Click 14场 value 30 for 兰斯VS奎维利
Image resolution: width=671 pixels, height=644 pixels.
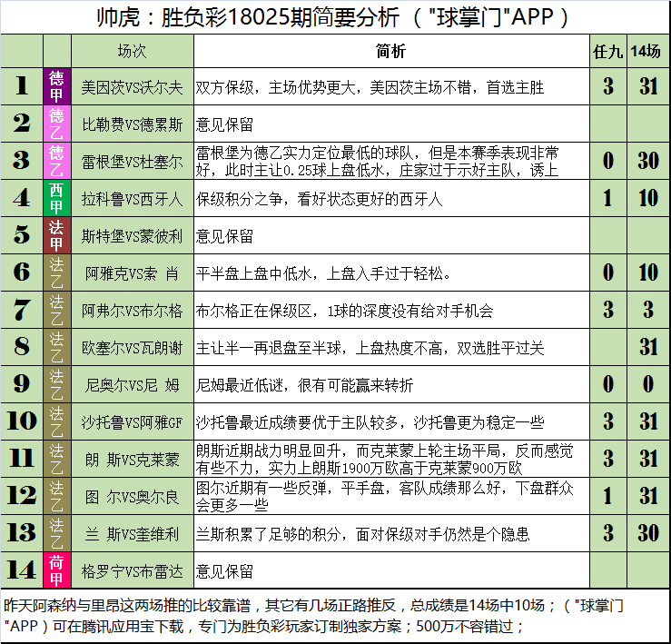[x=648, y=533]
